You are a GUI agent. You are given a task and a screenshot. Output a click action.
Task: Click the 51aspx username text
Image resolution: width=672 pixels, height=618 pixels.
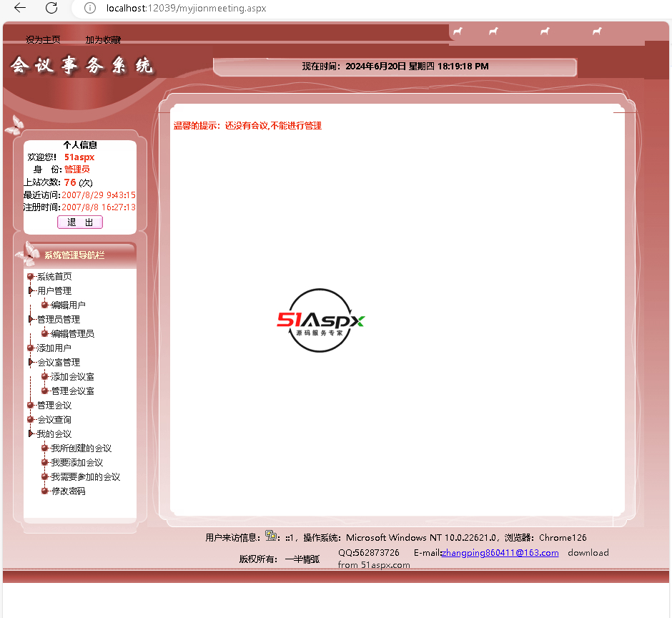[79, 157]
